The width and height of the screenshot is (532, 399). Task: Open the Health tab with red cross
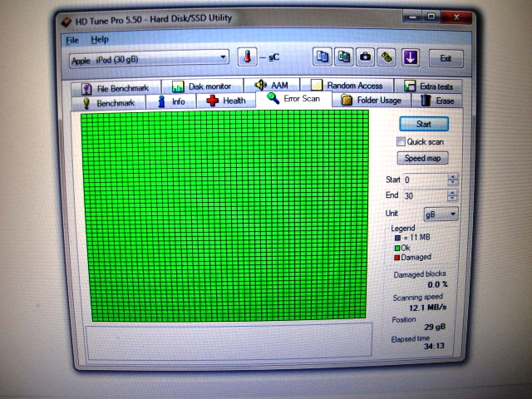[x=225, y=101]
